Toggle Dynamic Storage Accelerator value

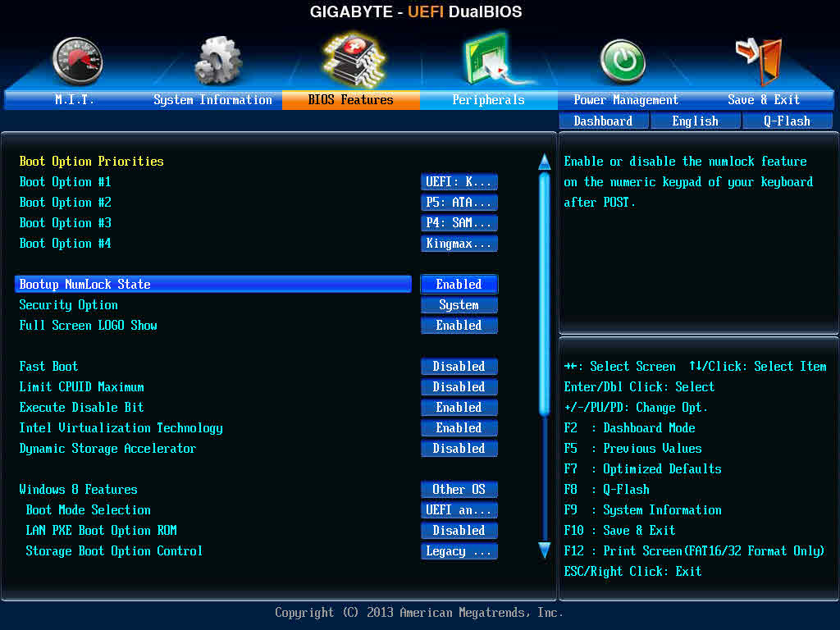tap(459, 449)
